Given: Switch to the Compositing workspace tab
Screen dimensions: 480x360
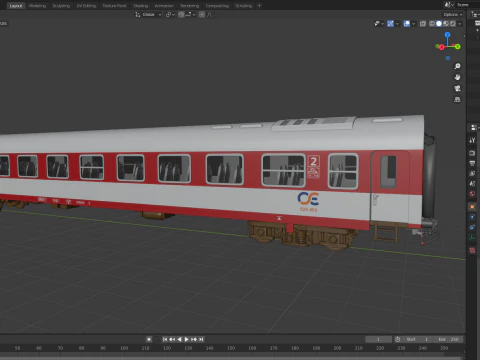Looking at the screenshot, I should pyautogui.click(x=217, y=6).
